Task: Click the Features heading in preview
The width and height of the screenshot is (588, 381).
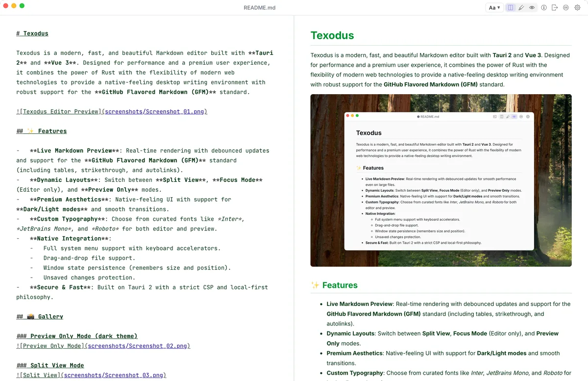Action: 334,285
